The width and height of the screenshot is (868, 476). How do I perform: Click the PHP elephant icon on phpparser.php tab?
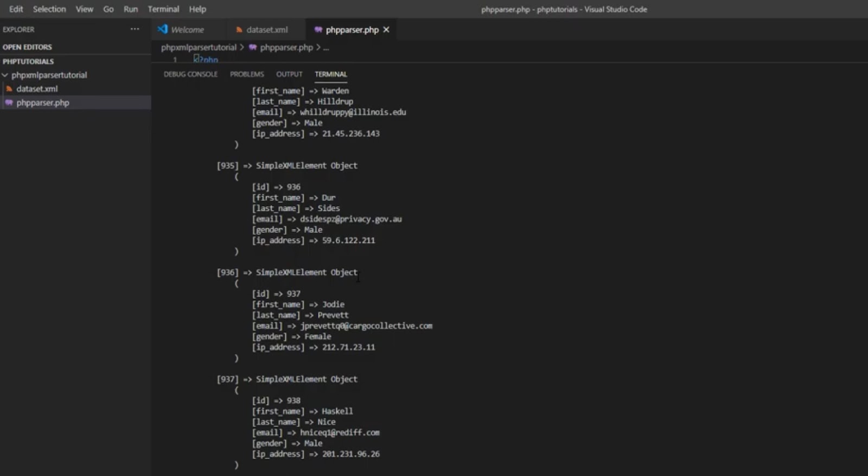click(x=318, y=30)
